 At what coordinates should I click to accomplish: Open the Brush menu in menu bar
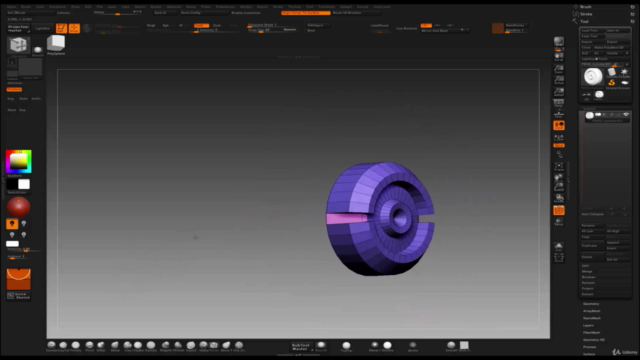[x=26, y=7]
